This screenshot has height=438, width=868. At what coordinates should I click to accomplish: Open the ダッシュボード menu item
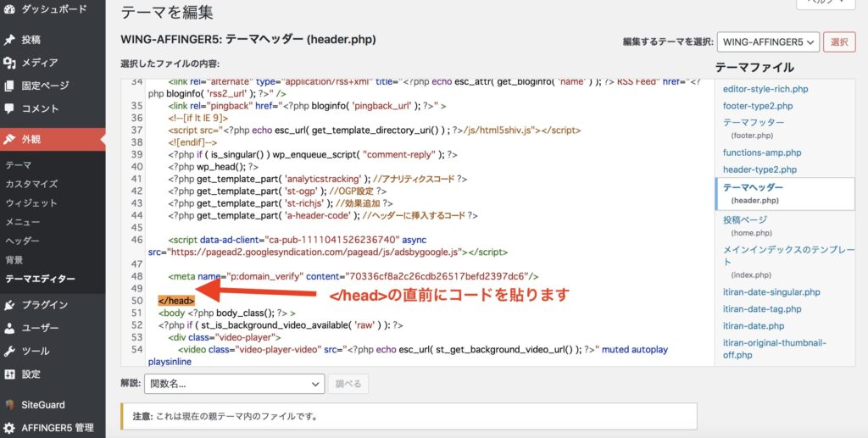tap(53, 8)
